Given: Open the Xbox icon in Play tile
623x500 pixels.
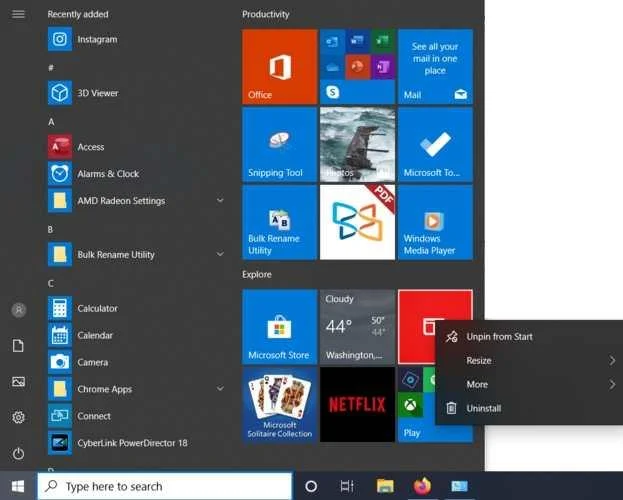Looking at the screenshot, I should 410,405.
